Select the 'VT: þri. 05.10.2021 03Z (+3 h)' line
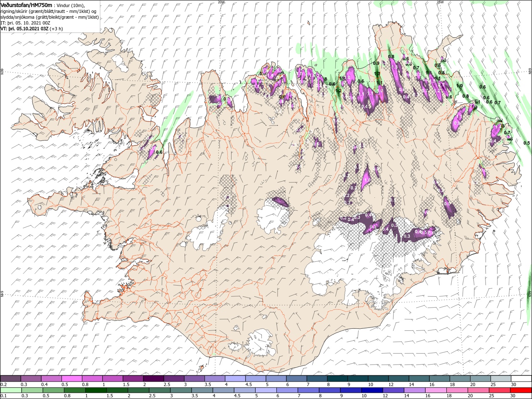The height and width of the screenshot is (399, 532). [32, 29]
